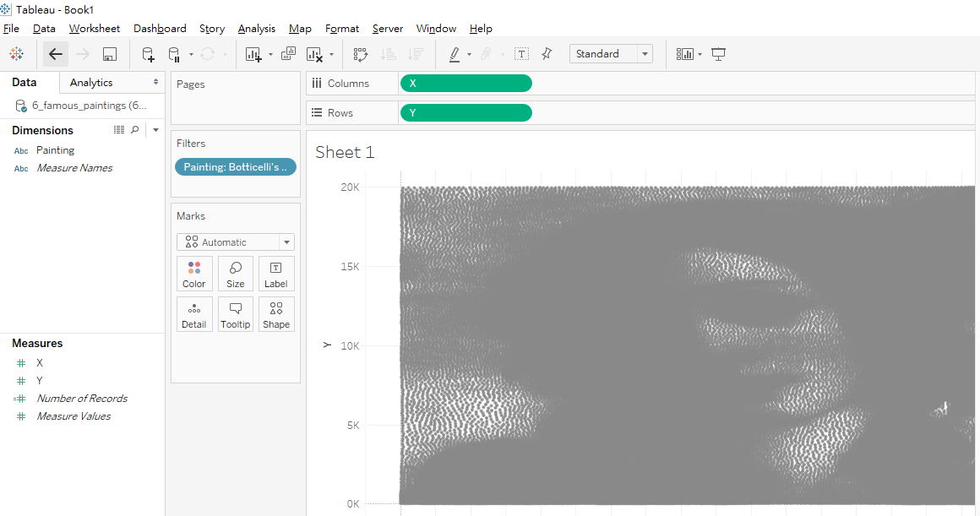The height and width of the screenshot is (516, 980).
Task: Open the Analysis menu
Action: (256, 29)
